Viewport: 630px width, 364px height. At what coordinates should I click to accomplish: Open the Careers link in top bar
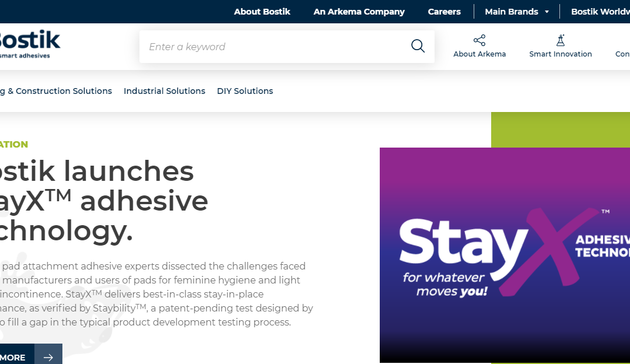[x=444, y=12]
